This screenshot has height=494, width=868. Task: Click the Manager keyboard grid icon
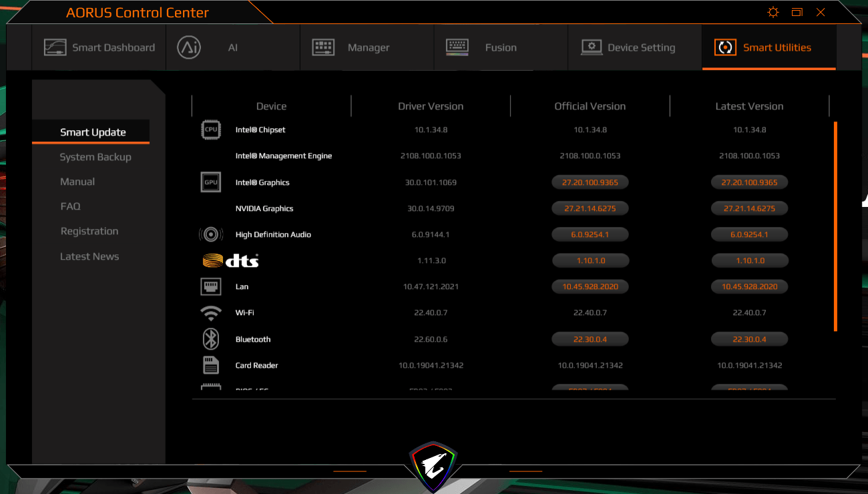pos(323,47)
